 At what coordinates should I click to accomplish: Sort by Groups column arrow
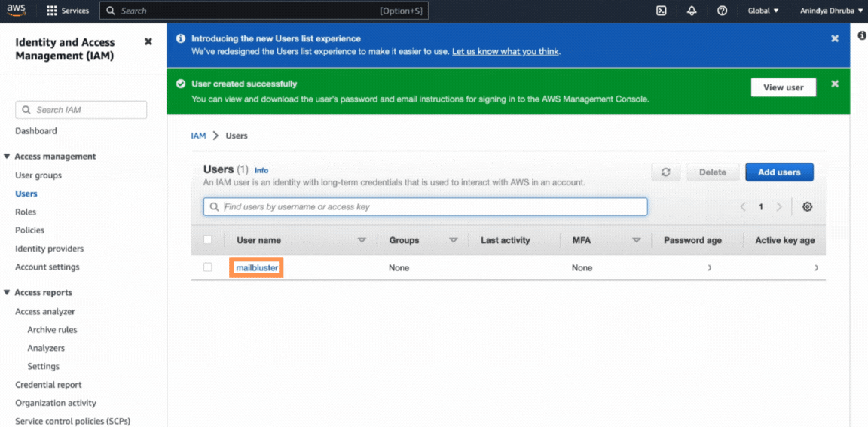[x=454, y=240]
